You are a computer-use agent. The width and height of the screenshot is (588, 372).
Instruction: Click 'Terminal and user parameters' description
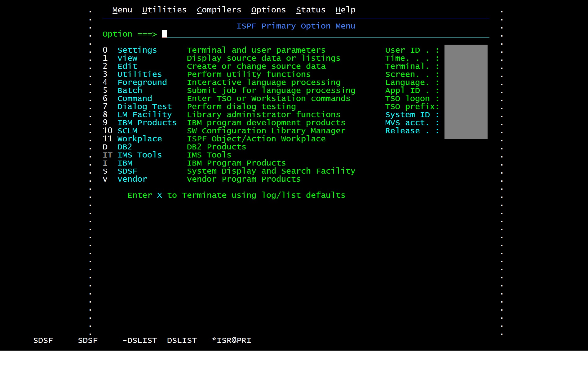256,50
